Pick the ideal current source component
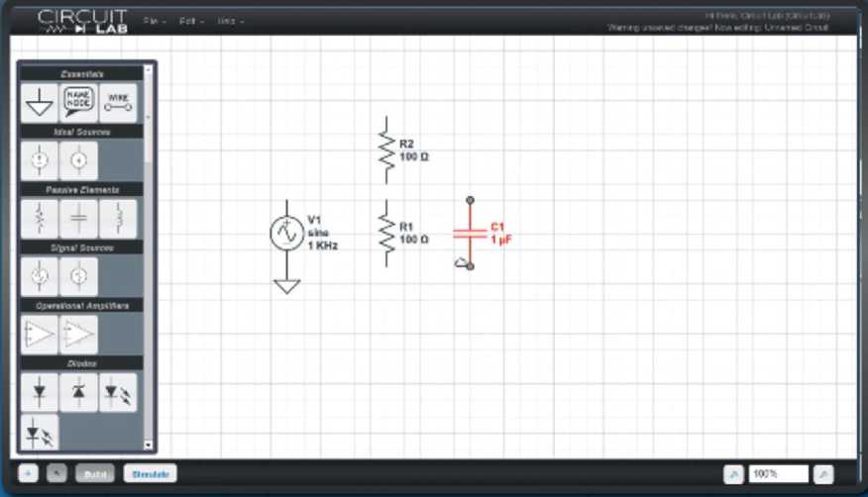The image size is (868, 497). pos(78,160)
